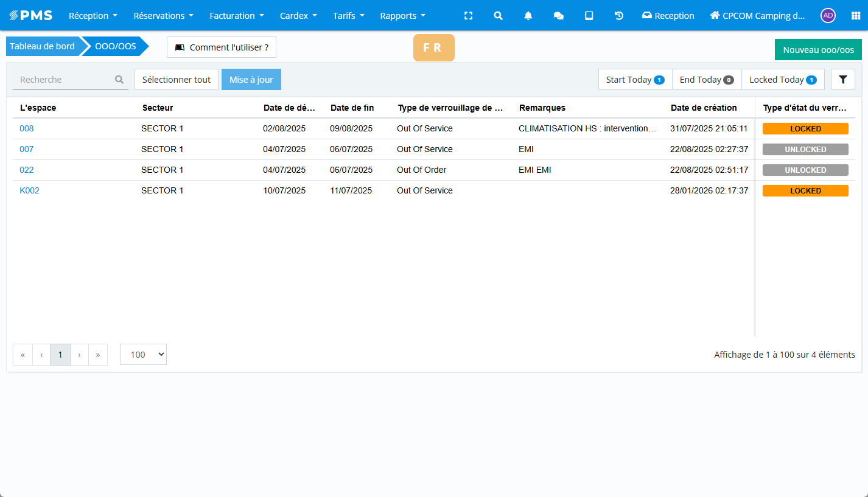Open the chat messages icon

coord(558,16)
